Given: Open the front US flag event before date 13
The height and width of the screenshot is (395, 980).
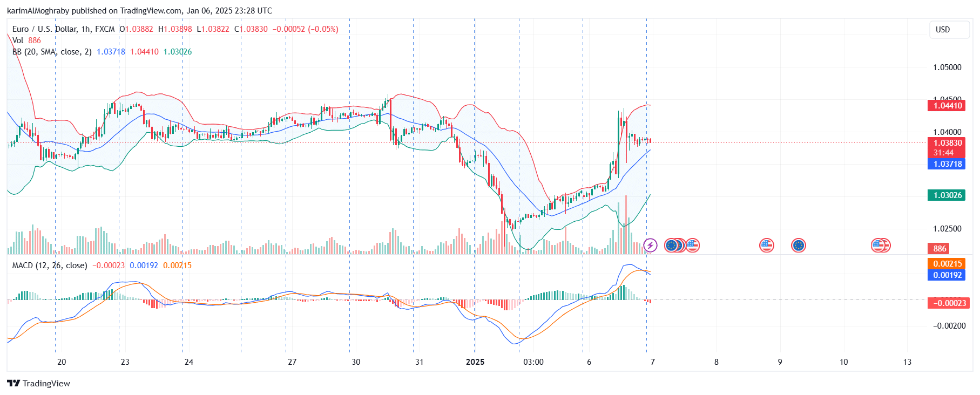Looking at the screenshot, I should click(878, 246).
